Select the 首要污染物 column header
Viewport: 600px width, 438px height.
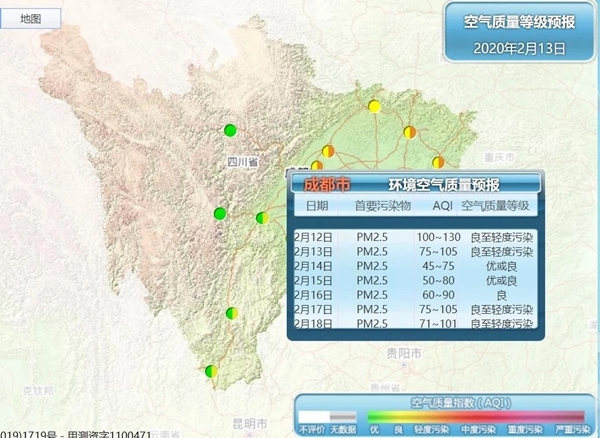tap(380, 205)
